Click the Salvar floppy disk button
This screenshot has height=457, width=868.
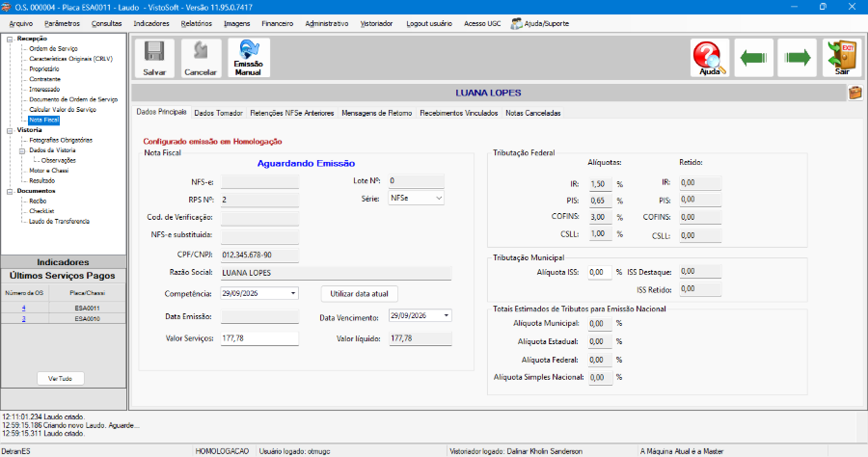point(154,58)
